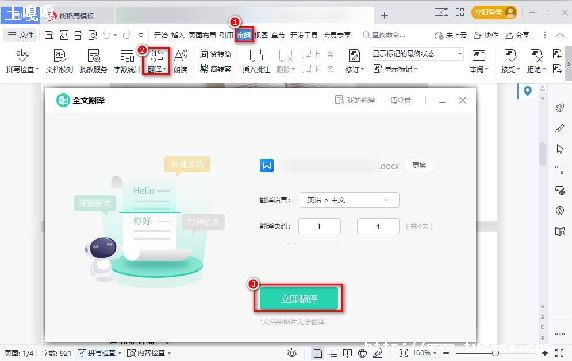The width and height of the screenshot is (572, 361).
Task: Select the highlighted Review (审阅) tab
Action: click(x=244, y=35)
